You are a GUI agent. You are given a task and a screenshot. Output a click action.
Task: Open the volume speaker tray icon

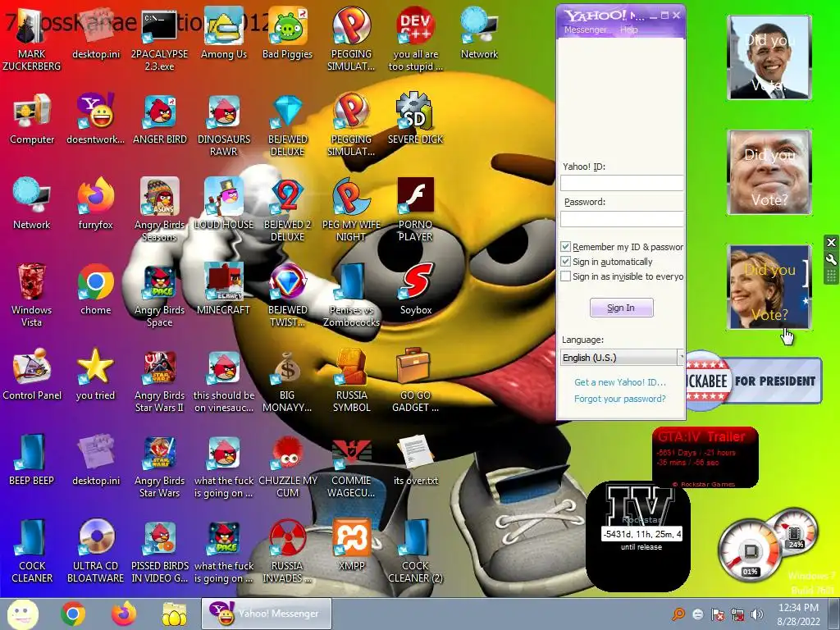tap(757, 614)
